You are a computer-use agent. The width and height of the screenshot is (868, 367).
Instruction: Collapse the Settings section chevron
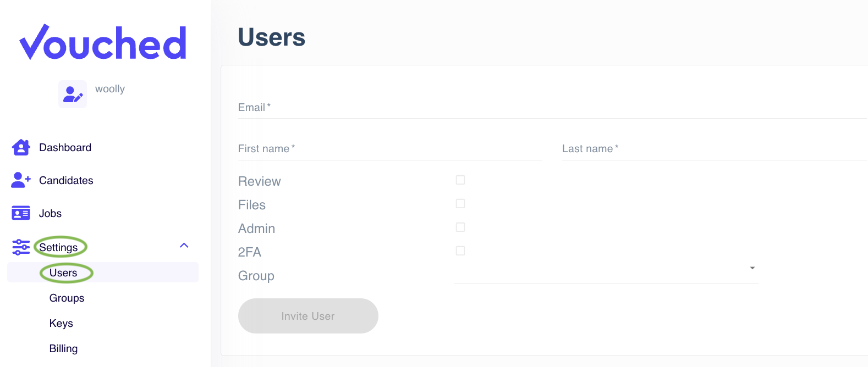click(184, 246)
